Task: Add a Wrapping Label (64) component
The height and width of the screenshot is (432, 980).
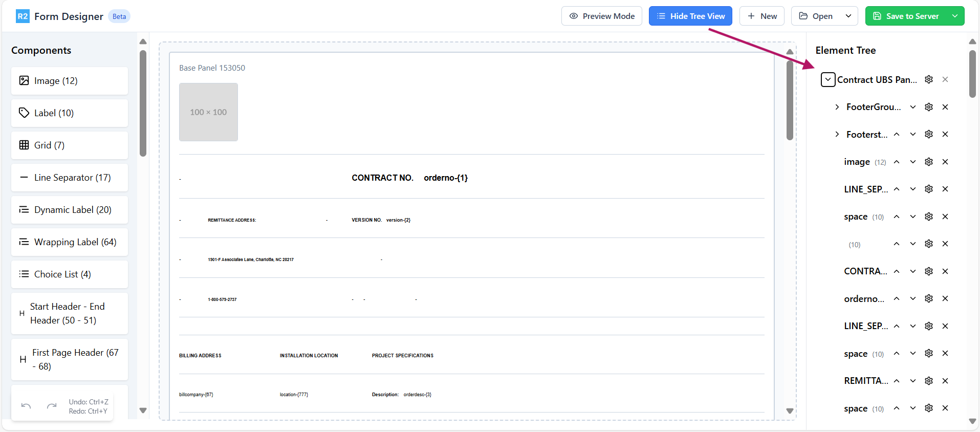Action: (70, 242)
